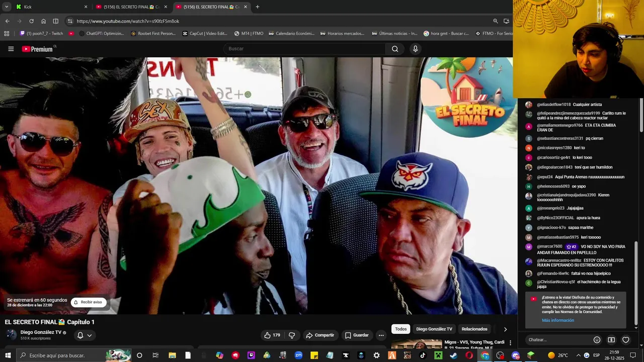Focus the Buscar search field

(x=304, y=49)
